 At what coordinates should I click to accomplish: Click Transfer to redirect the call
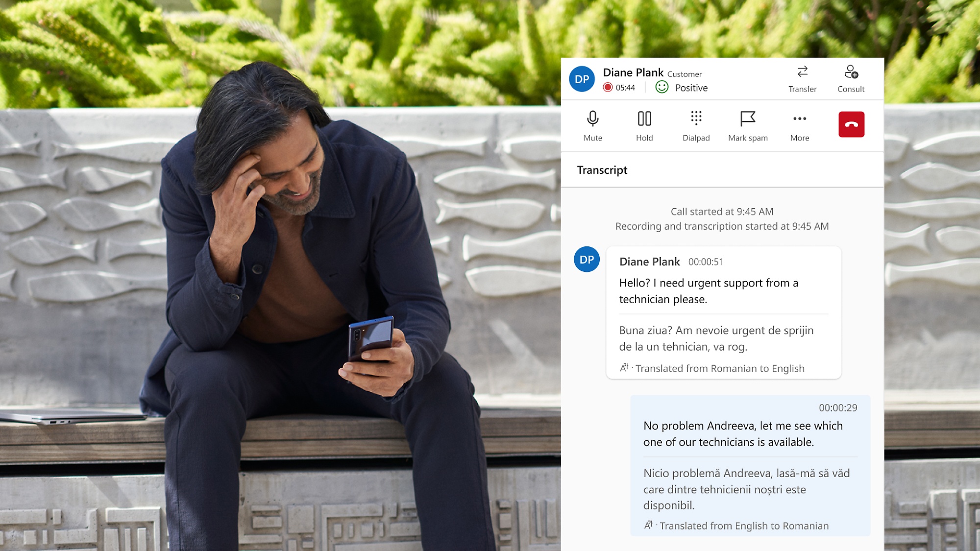(802, 77)
